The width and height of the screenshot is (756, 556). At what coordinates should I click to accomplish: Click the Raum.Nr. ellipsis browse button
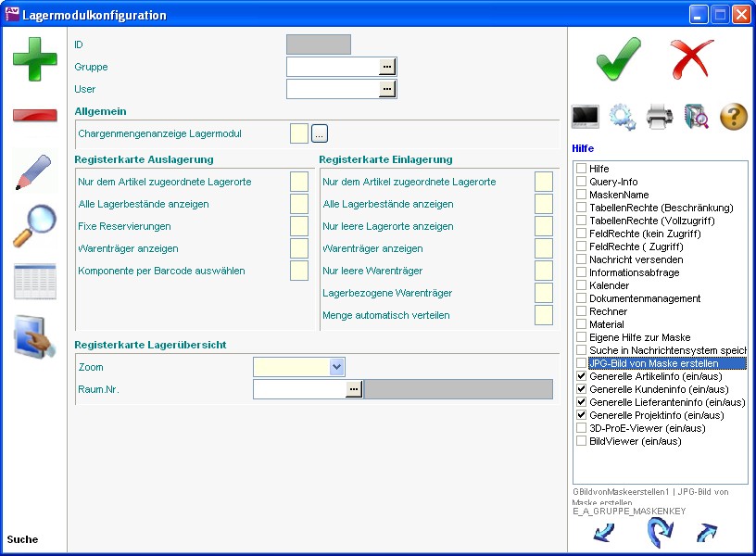coord(353,390)
